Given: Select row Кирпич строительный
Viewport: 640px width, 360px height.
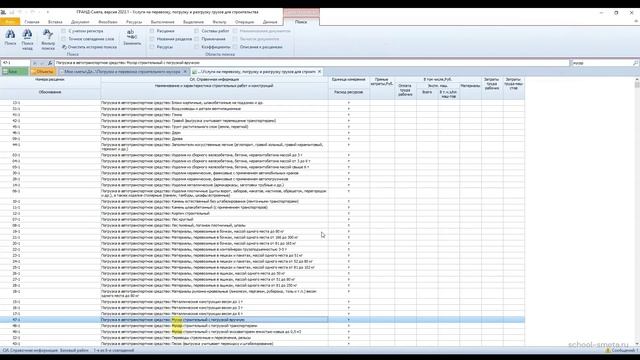Looking at the screenshot, I should click(x=262, y=213).
